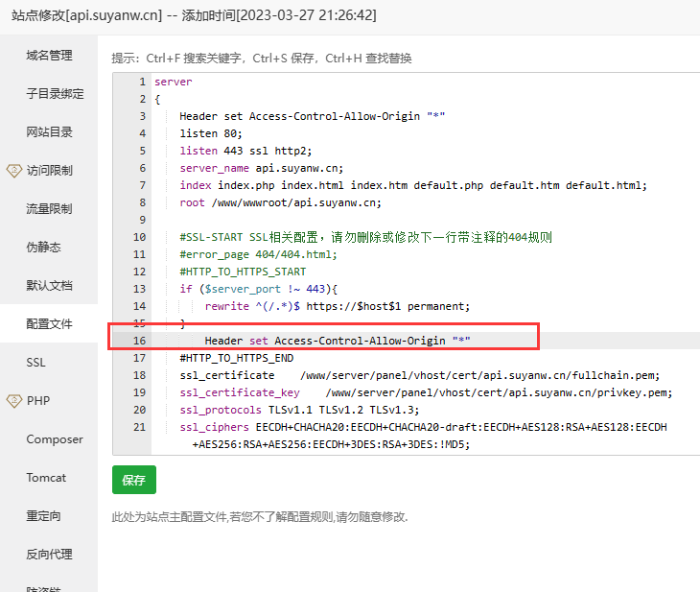The width and height of the screenshot is (700, 592).
Task: Switch to the Composer tab
Action: point(55,439)
